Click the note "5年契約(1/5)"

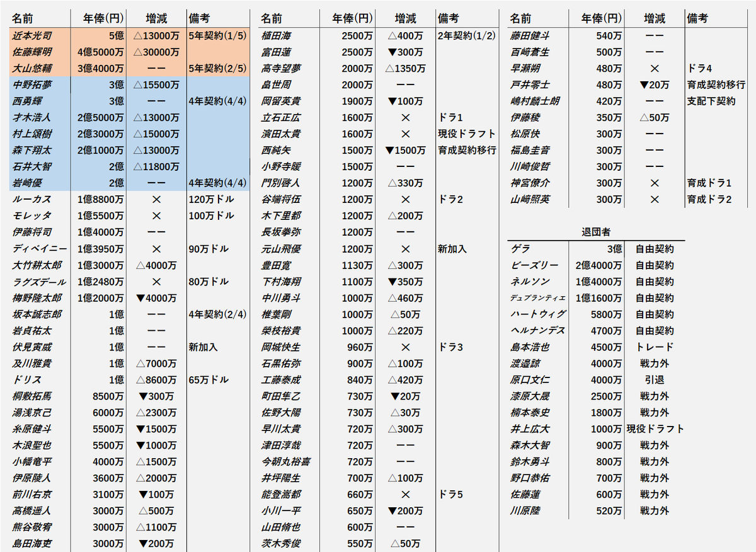tap(217, 36)
